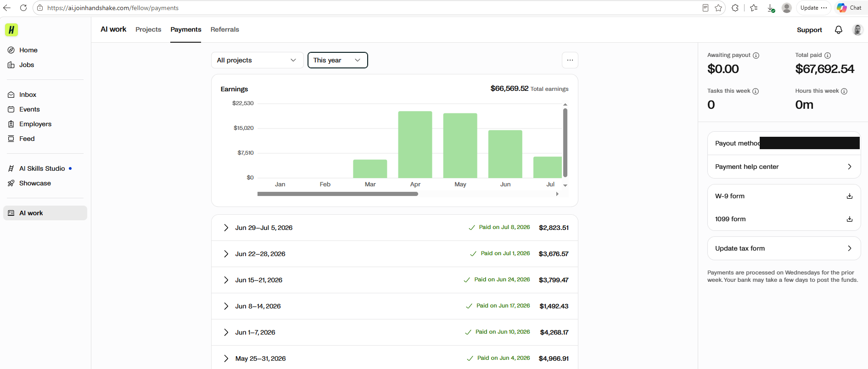Switch to the Projects tab

point(148,29)
